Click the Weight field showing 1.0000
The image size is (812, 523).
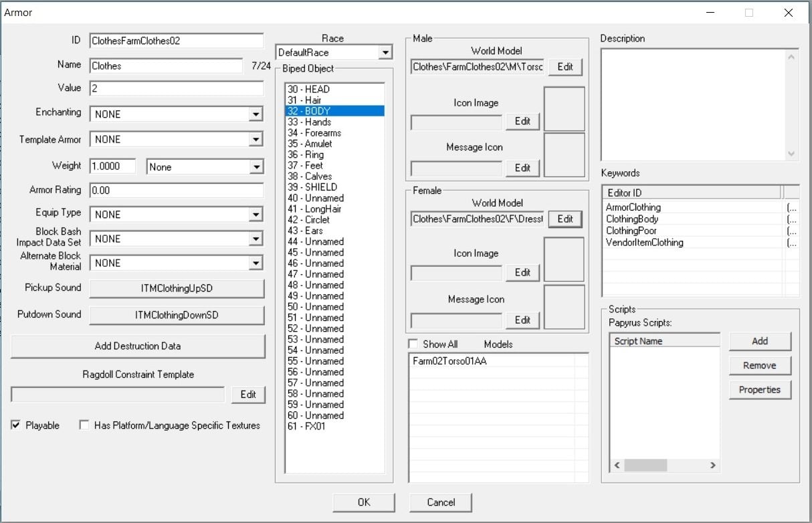(112, 167)
